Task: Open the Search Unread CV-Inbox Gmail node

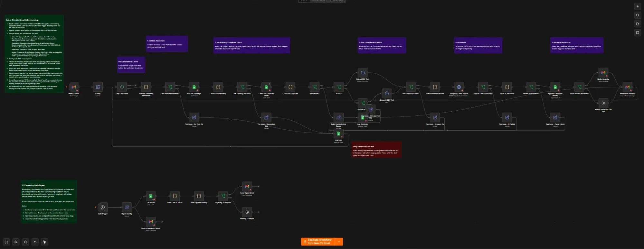Action: coord(151,222)
